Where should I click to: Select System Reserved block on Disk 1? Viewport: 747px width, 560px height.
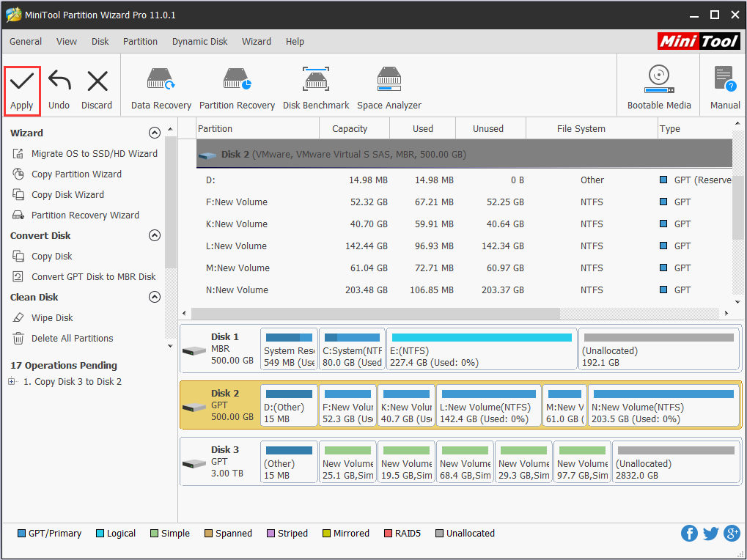pyautogui.click(x=289, y=349)
